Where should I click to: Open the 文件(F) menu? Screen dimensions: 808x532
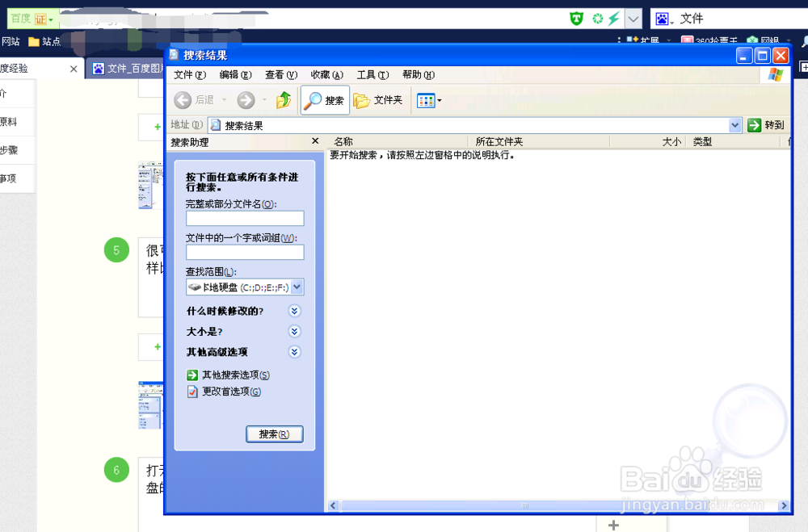pos(190,75)
